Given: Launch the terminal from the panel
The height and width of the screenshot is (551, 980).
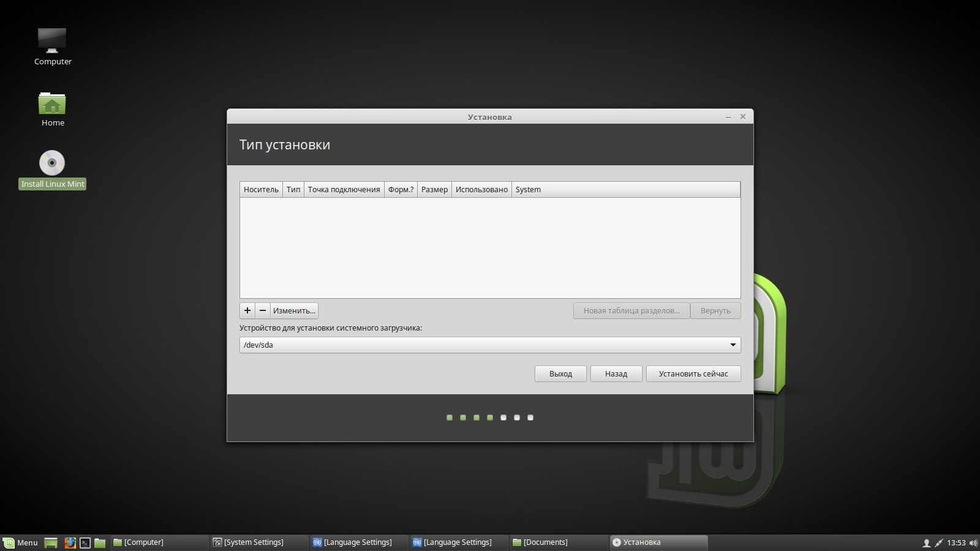Looking at the screenshot, I should pyautogui.click(x=85, y=542).
